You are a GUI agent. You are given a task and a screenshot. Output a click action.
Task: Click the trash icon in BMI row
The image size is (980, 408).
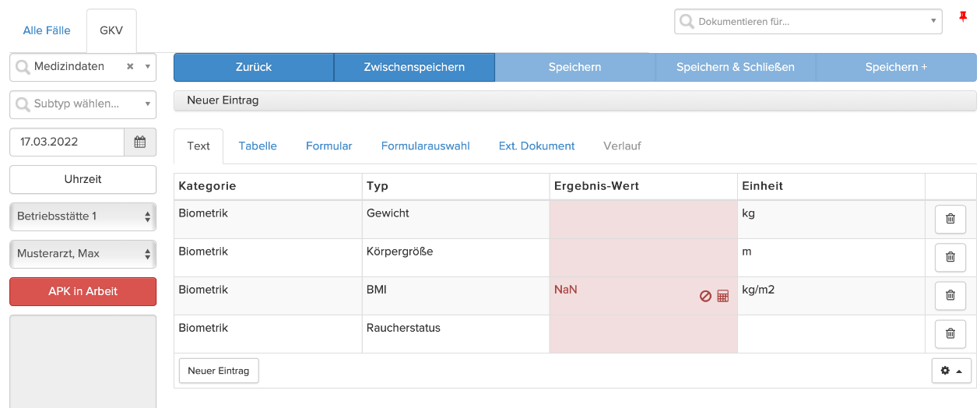point(950,295)
